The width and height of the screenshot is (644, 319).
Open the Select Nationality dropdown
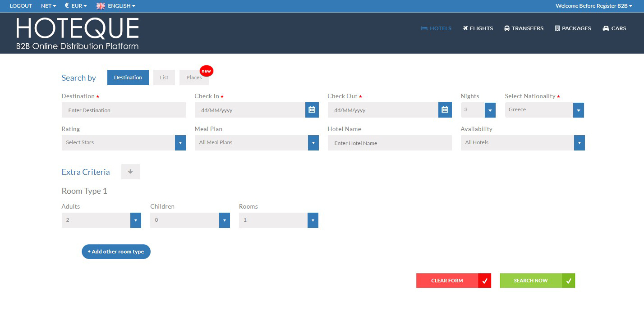point(578,110)
